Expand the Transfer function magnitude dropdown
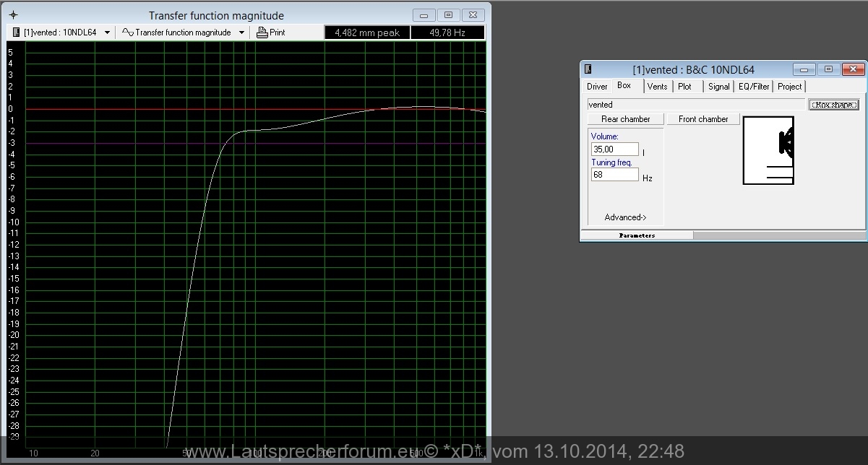This screenshot has height=465, width=868. coord(241,32)
